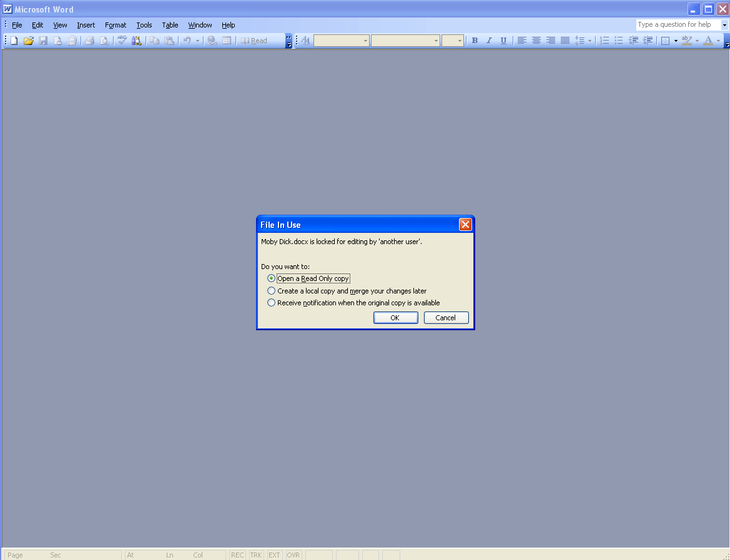The image size is (730, 560).
Task: Select Open a Read Only copy option
Action: (x=309, y=278)
